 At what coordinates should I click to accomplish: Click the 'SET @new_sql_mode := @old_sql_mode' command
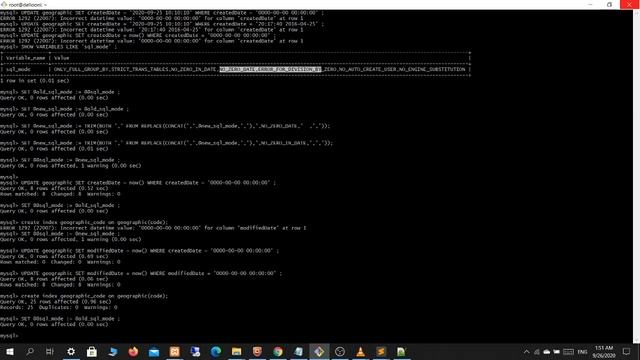click(75, 109)
